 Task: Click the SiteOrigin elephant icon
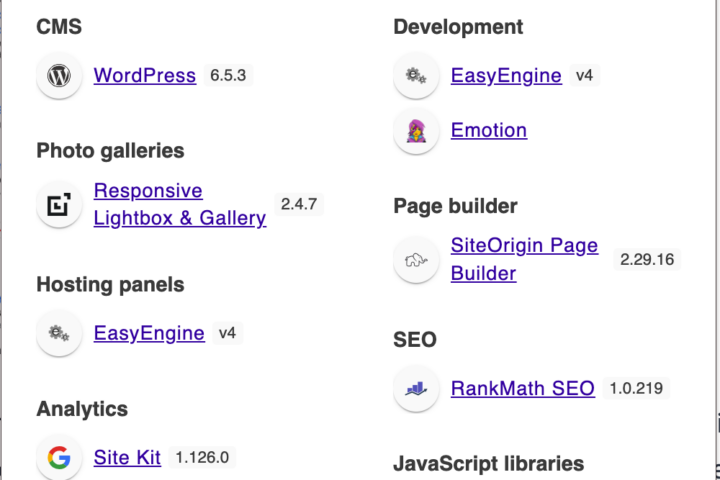(416, 260)
